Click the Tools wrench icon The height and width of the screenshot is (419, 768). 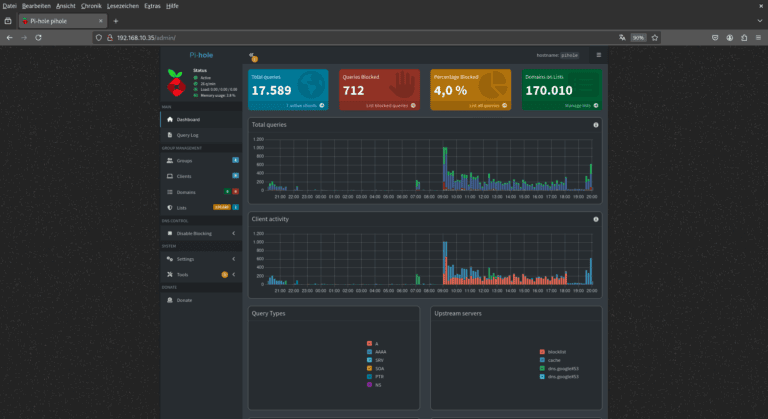[x=170, y=275]
